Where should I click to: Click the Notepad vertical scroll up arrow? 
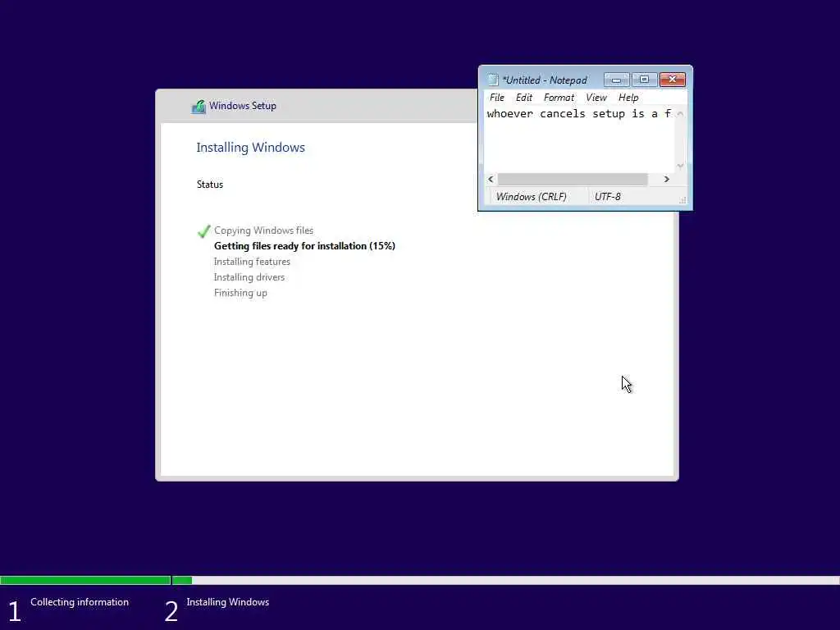(x=680, y=113)
